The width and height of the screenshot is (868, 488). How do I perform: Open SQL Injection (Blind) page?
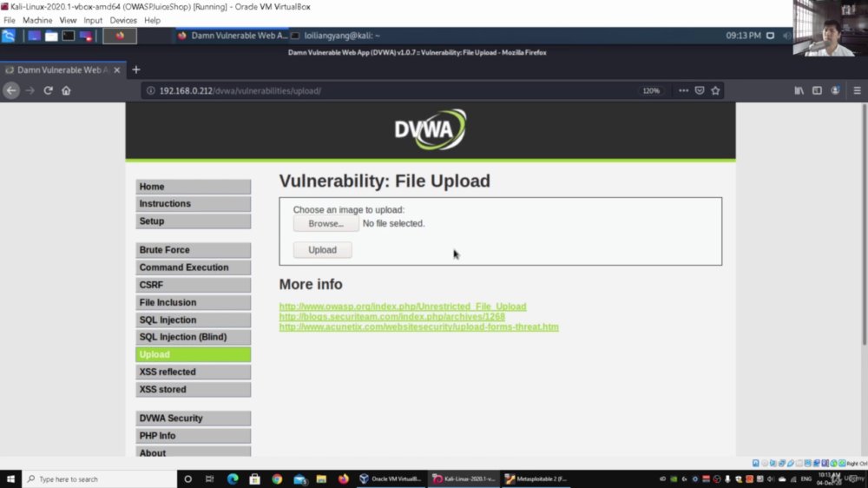click(194, 337)
